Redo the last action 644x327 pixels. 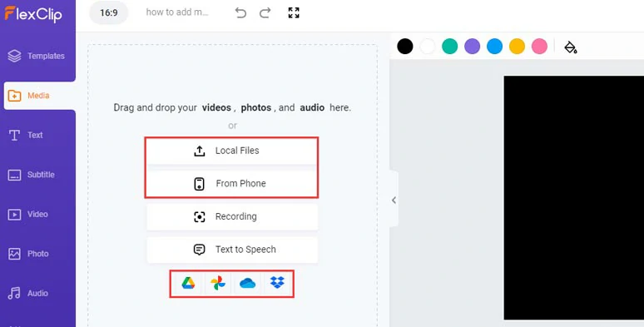point(265,12)
